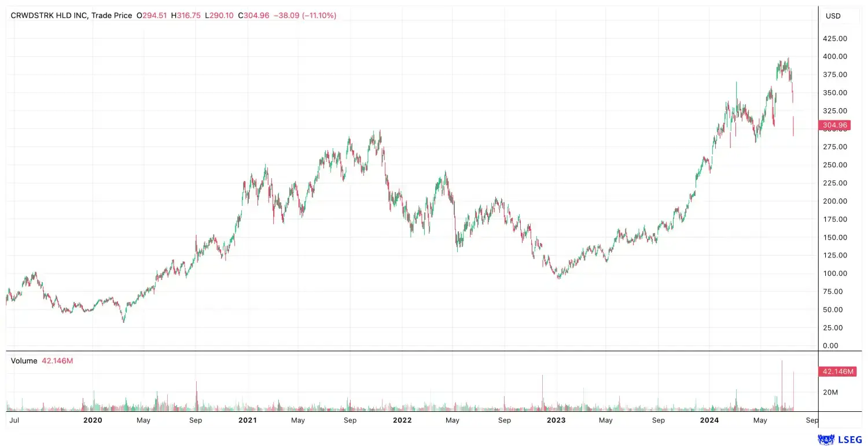Viewport: 868px width, 446px height.
Task: Click the Sep label between 2021 and 2022
Action: (350, 420)
